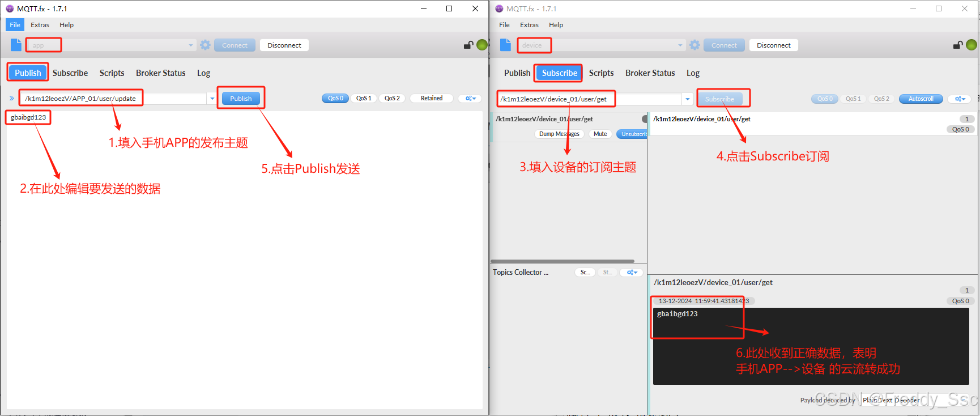Image resolution: width=980 pixels, height=416 pixels.
Task: Click Disconnect button in right window
Action: tap(774, 45)
